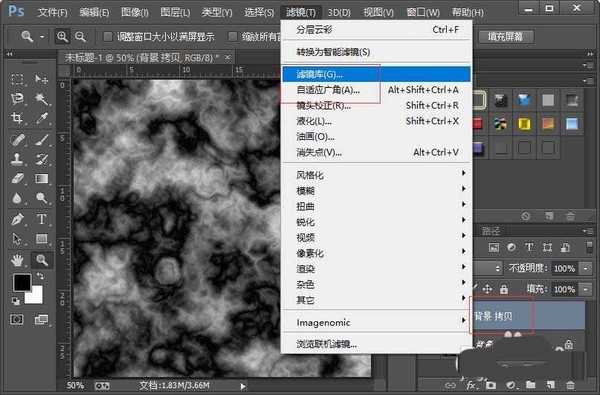Select the Rectangle shape tool

click(x=41, y=239)
